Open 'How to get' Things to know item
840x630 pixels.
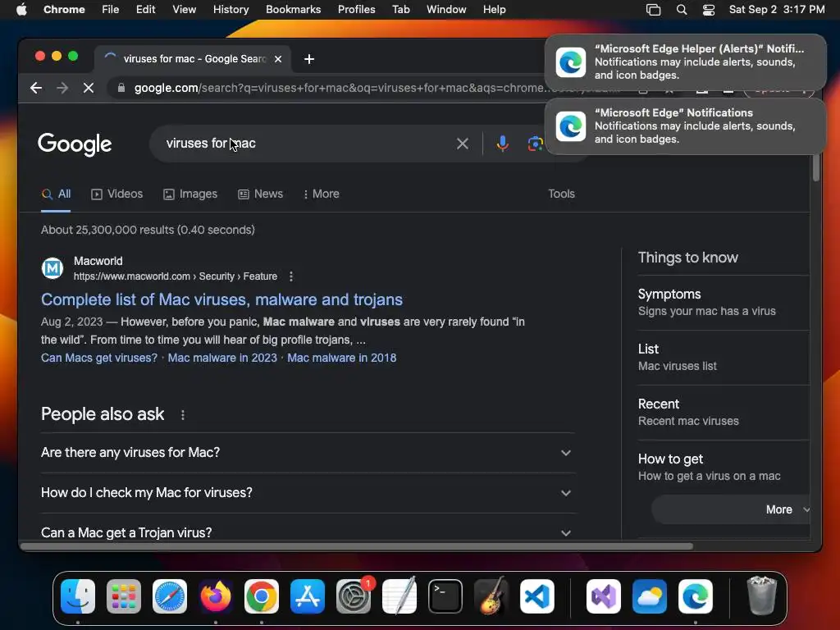[x=724, y=467]
